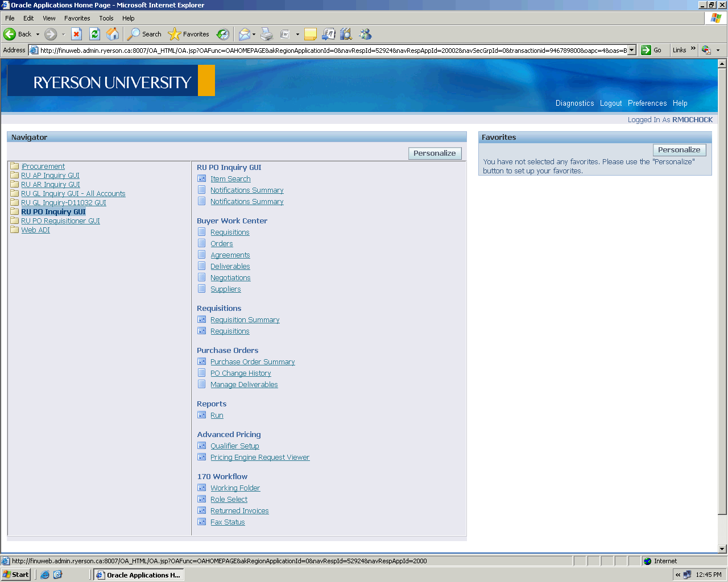Viewport: 728px width, 582px height.
Task: Refresh the page with the Refresh icon
Action: (95, 34)
